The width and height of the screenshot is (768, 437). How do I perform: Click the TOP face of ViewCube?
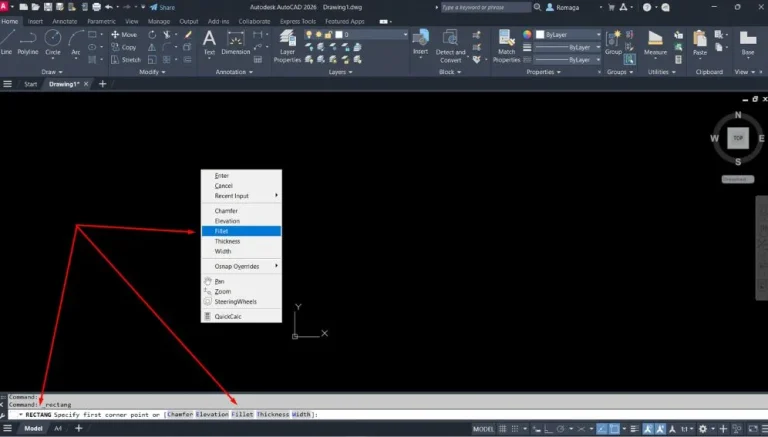pyautogui.click(x=738, y=137)
